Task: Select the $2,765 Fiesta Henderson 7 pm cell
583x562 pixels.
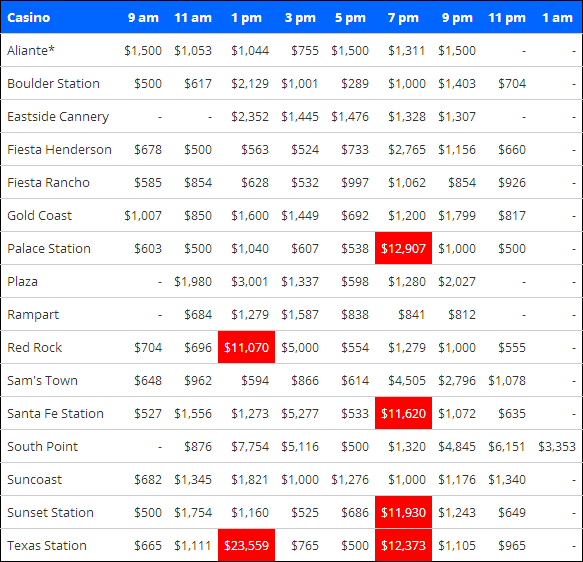Action: [407, 149]
